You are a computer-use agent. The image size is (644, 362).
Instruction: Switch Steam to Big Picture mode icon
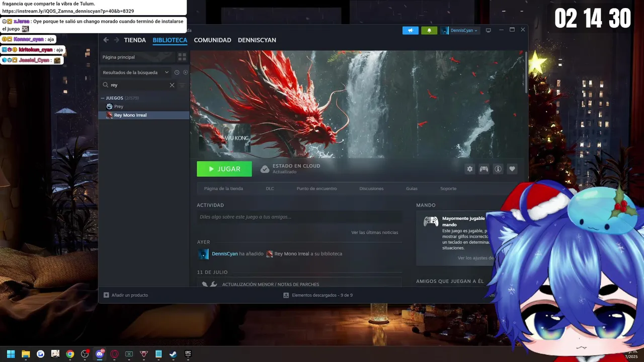pyautogui.click(x=488, y=30)
